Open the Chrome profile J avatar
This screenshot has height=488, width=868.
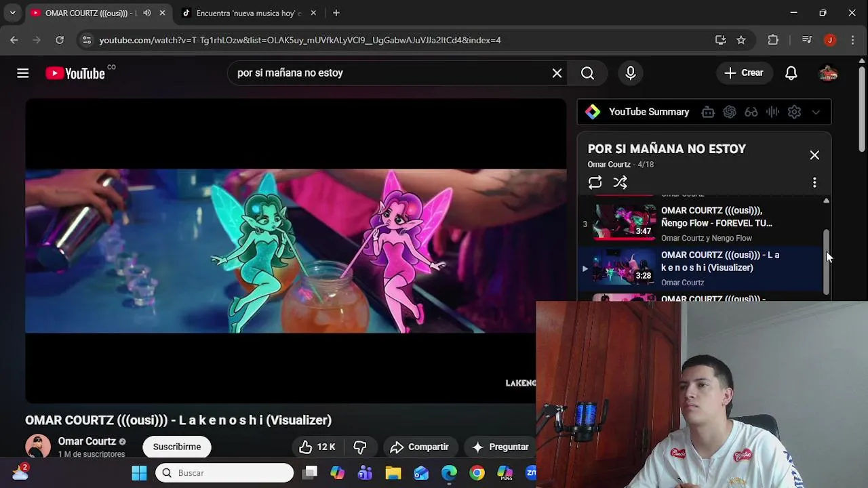(x=830, y=40)
